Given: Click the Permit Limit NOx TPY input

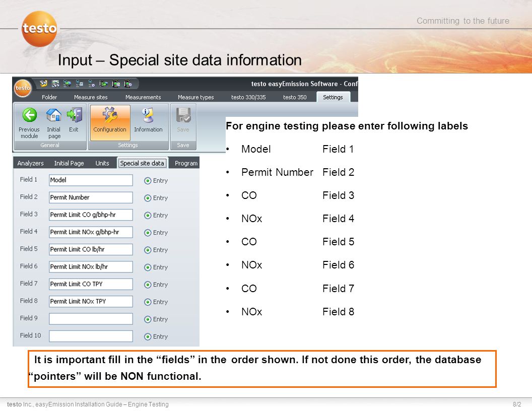Looking at the screenshot, I should coord(91,301).
